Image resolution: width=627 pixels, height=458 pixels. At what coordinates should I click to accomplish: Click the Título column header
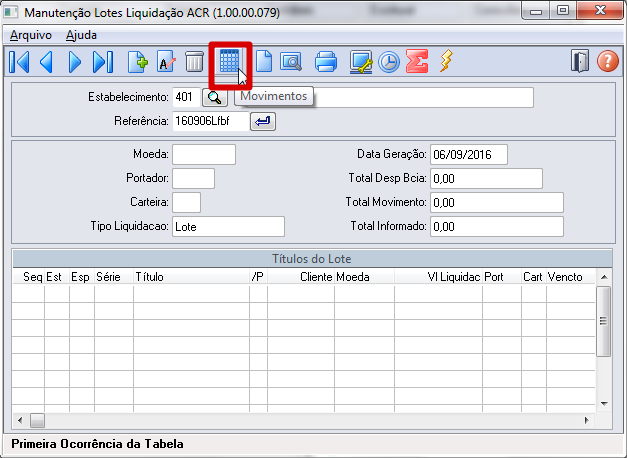click(x=191, y=277)
